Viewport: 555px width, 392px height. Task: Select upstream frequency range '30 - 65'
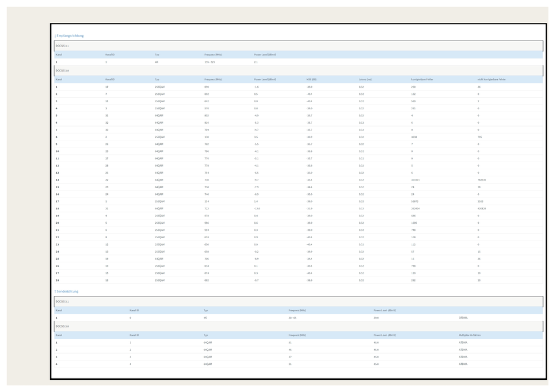tap(292, 318)
